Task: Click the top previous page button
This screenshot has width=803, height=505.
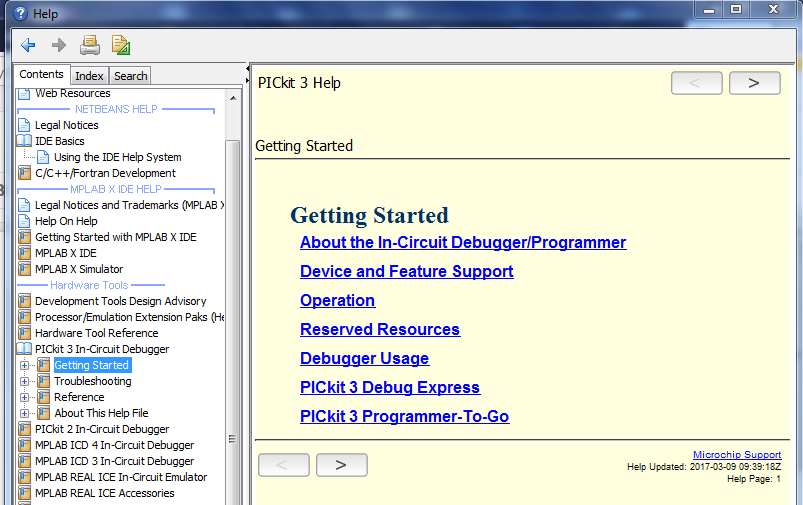Action: tap(696, 83)
